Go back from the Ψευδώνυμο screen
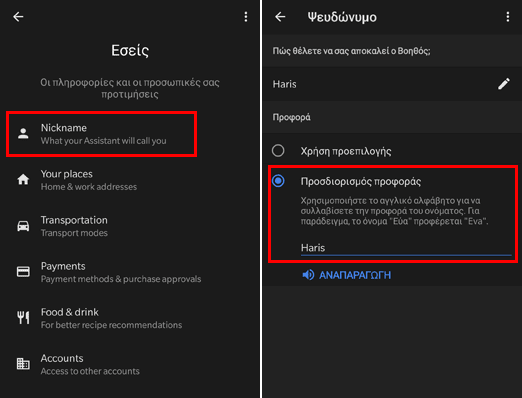 tap(280, 16)
